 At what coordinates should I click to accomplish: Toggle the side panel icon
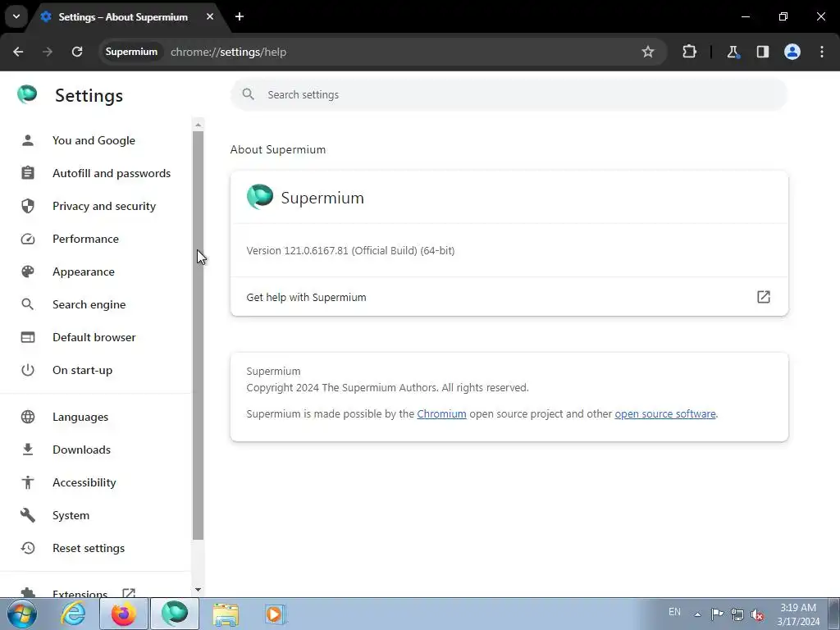762,52
